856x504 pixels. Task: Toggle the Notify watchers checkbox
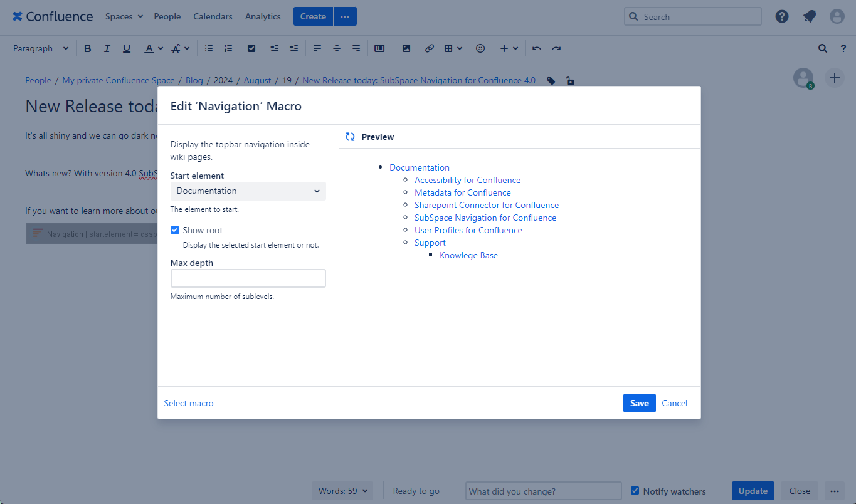tap(635, 491)
